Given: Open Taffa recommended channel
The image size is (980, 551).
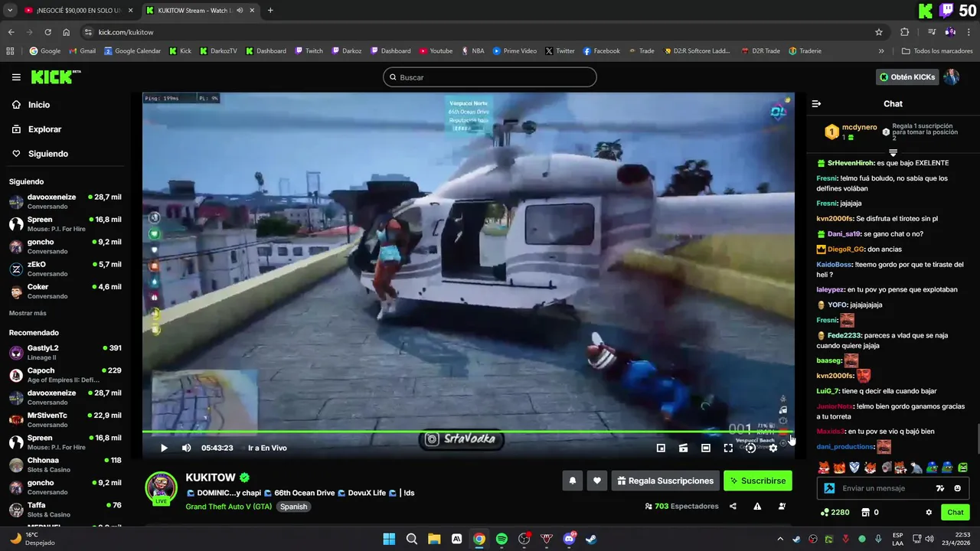Looking at the screenshot, I should 65,510.
